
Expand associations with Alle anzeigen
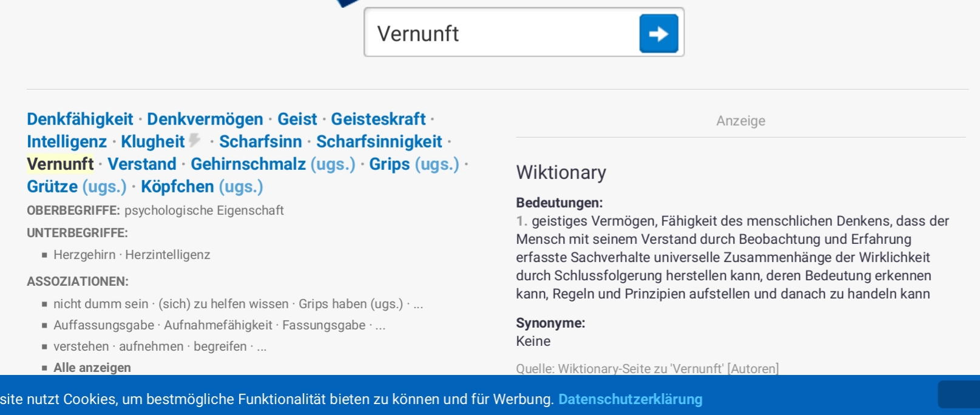pos(92,368)
